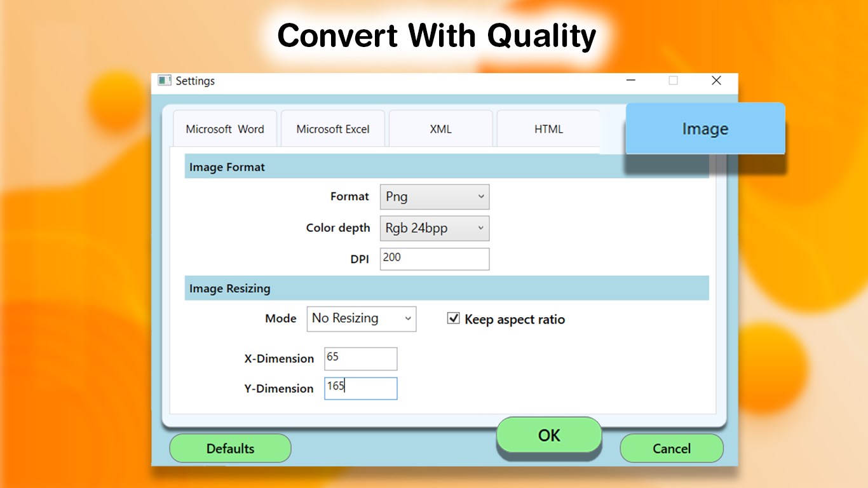
Task: Choose Rgb 24bpp from Color depth selector
Action: tap(434, 227)
